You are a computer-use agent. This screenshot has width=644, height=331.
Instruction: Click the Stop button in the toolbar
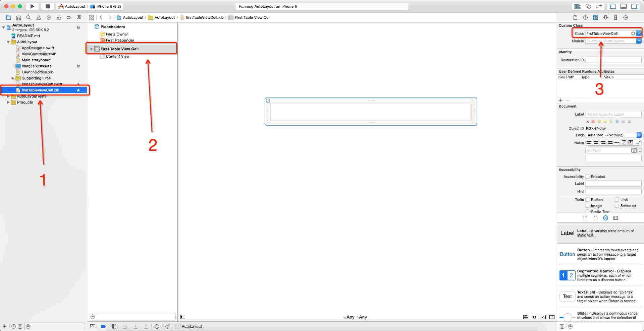pyautogui.click(x=47, y=6)
